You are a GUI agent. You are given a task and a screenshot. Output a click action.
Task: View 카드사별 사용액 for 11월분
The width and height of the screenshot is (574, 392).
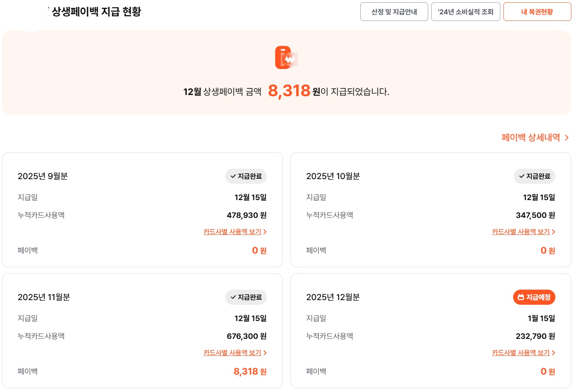click(232, 353)
